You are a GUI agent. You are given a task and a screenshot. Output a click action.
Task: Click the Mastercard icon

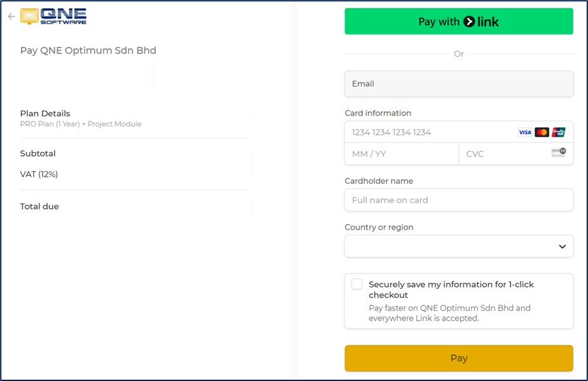(x=542, y=132)
